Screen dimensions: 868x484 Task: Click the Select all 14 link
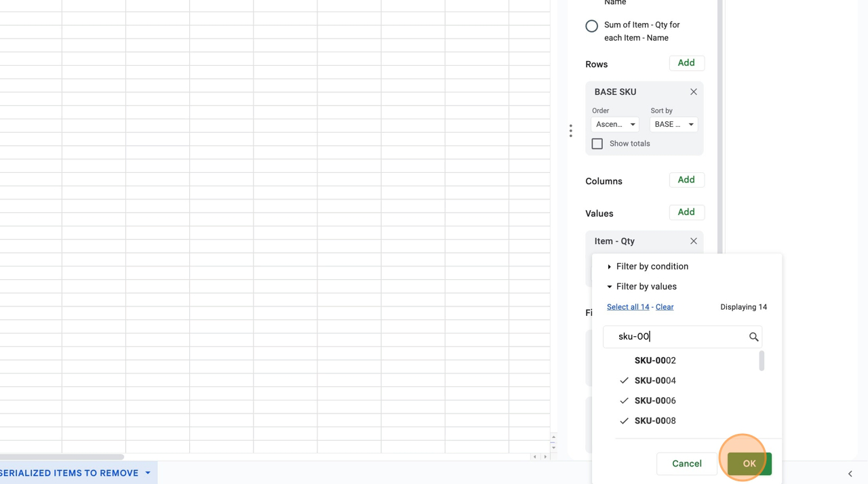tap(627, 307)
